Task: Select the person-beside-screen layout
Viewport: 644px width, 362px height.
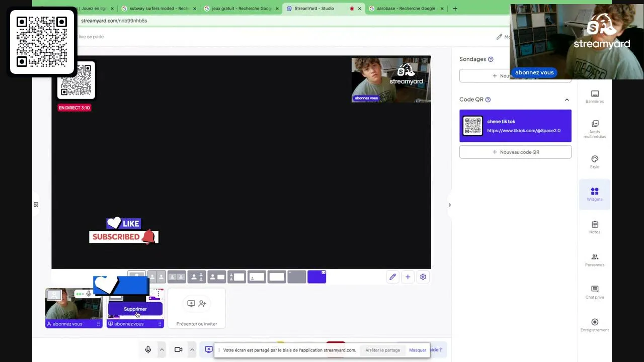Action: pos(217,277)
